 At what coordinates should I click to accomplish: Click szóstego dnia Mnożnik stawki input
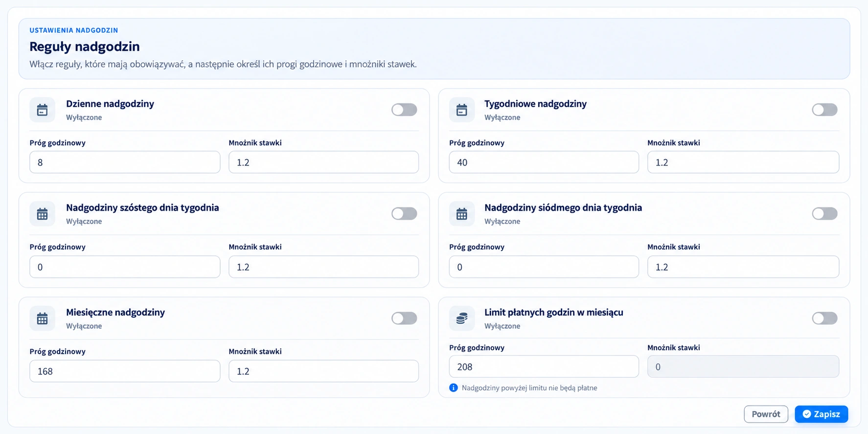(x=323, y=267)
